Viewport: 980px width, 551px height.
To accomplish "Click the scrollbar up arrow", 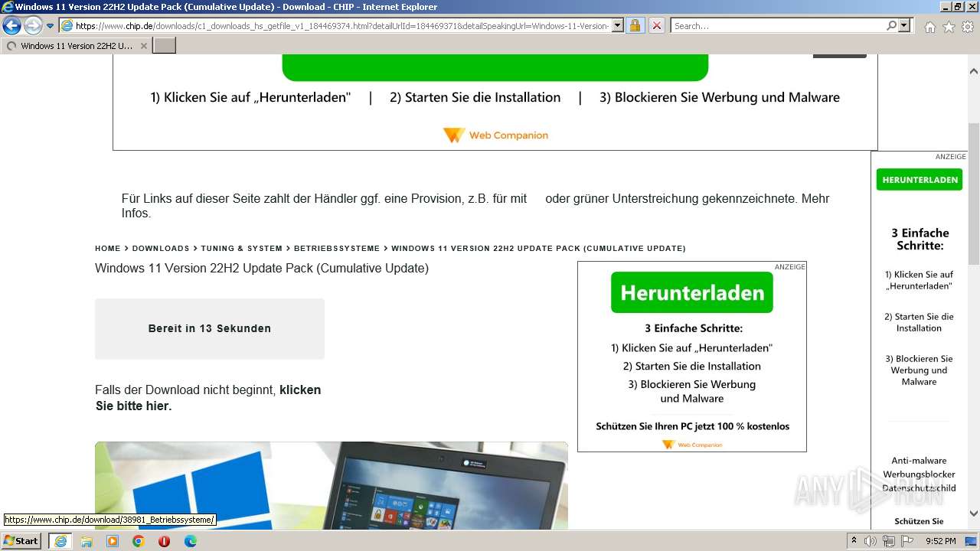I will tap(974, 71).
